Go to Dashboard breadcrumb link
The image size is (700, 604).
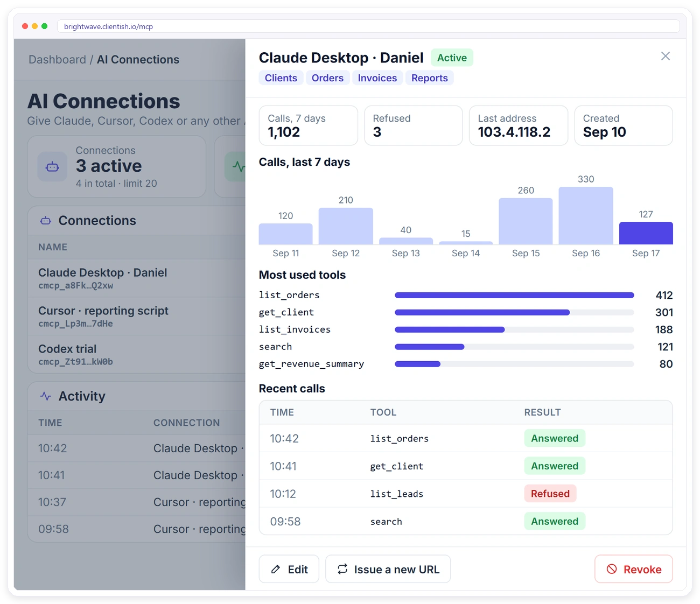(x=57, y=60)
